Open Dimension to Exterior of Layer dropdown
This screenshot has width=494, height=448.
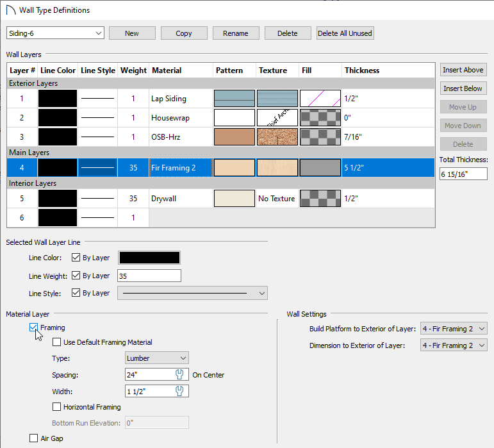tap(454, 345)
